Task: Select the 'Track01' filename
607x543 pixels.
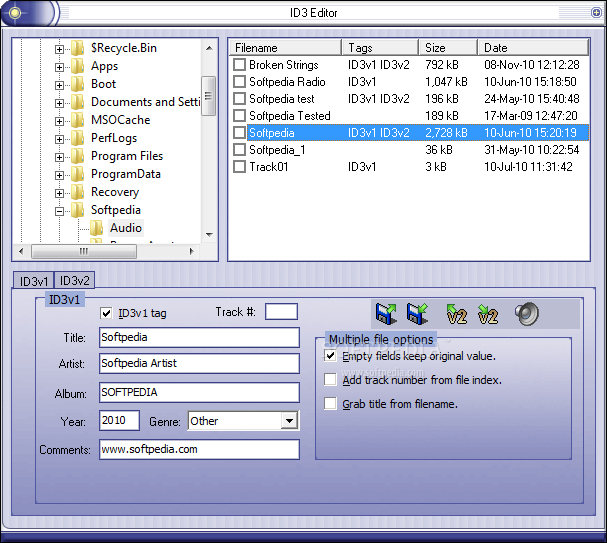Action: pos(269,167)
